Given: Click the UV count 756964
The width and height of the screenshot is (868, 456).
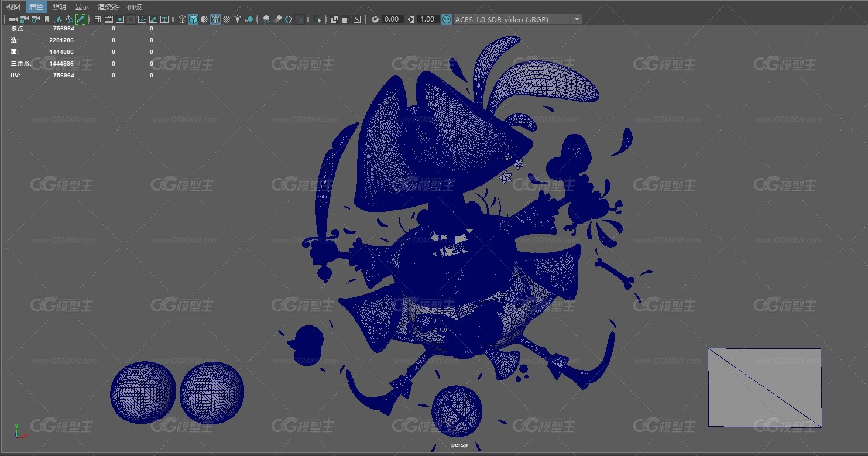Looking at the screenshot, I should pos(63,76).
